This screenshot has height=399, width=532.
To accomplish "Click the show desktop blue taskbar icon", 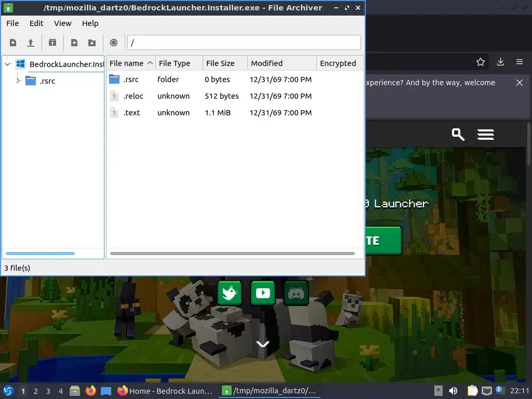I will point(106,391).
